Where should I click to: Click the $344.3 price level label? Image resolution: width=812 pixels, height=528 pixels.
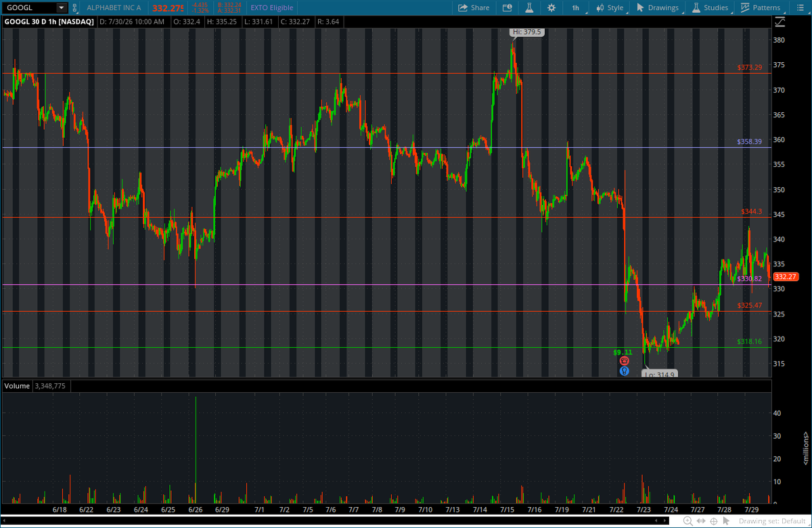coord(752,212)
